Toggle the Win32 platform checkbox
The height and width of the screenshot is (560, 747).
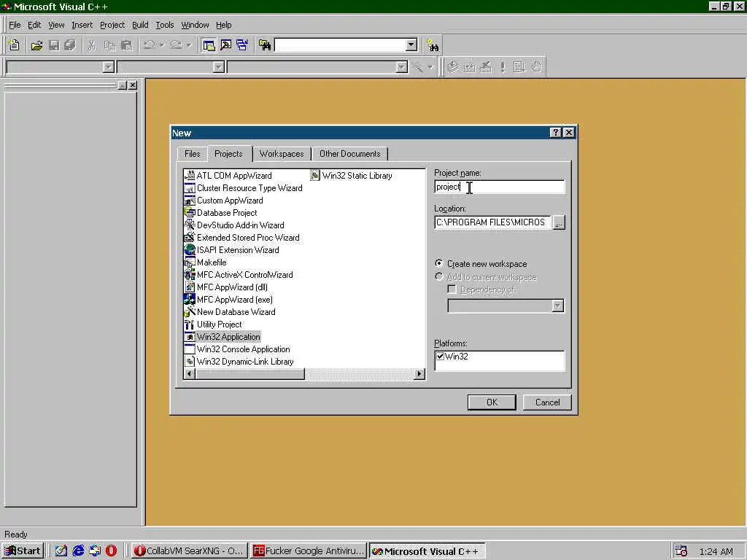click(440, 356)
